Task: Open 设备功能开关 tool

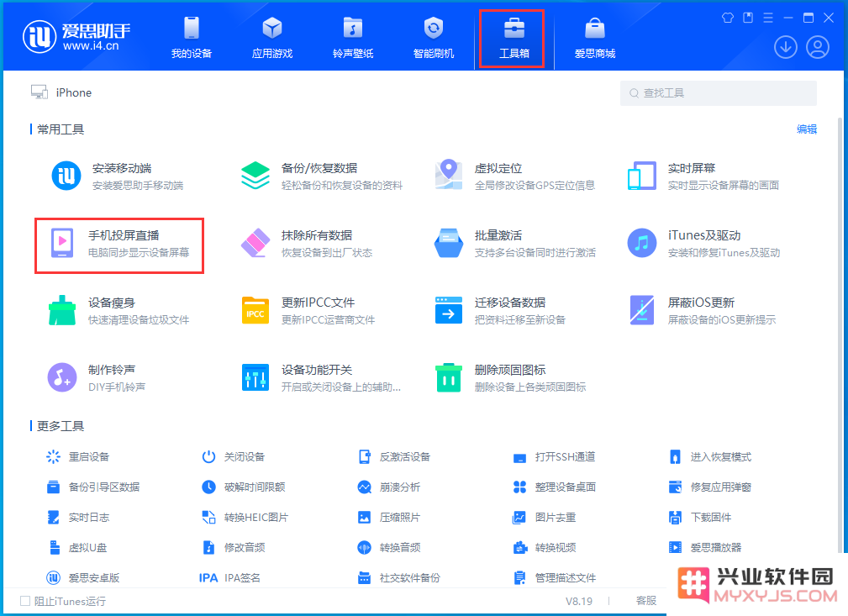Action: point(321,377)
